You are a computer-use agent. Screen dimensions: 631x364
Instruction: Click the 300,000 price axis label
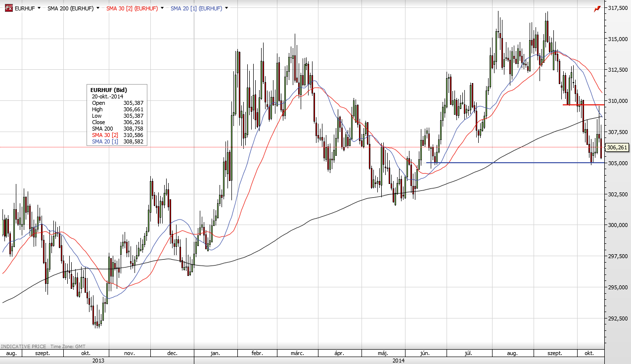point(618,226)
